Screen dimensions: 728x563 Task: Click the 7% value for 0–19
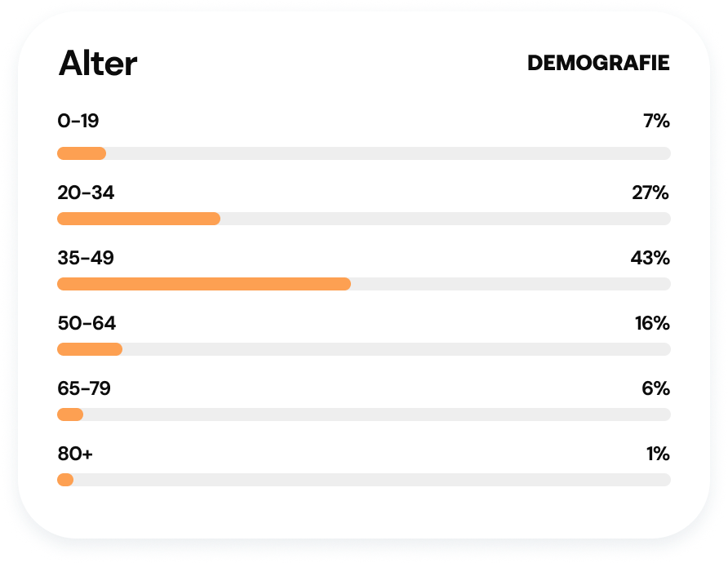pos(656,121)
